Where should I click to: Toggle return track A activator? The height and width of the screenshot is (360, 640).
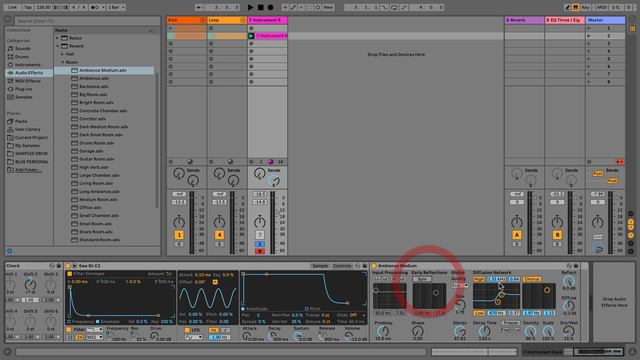[516, 235]
